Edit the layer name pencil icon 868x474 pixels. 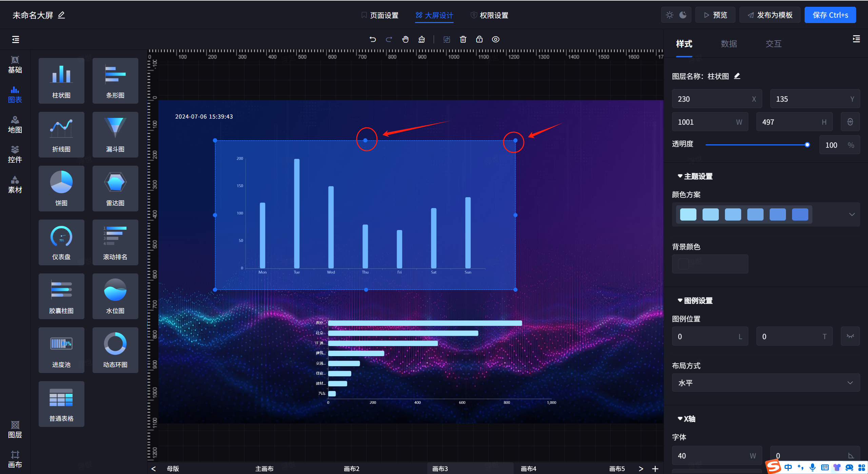point(737,76)
